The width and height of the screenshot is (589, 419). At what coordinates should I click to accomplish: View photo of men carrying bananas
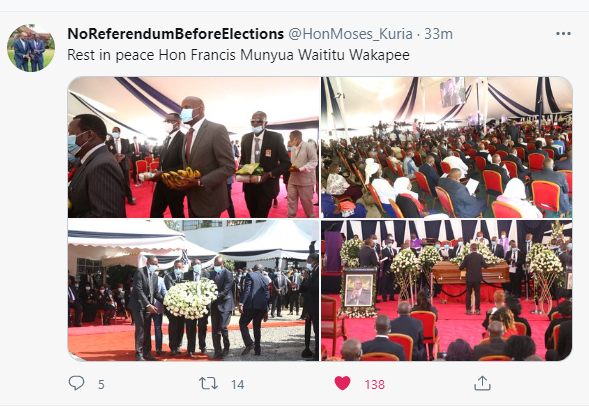(x=193, y=147)
